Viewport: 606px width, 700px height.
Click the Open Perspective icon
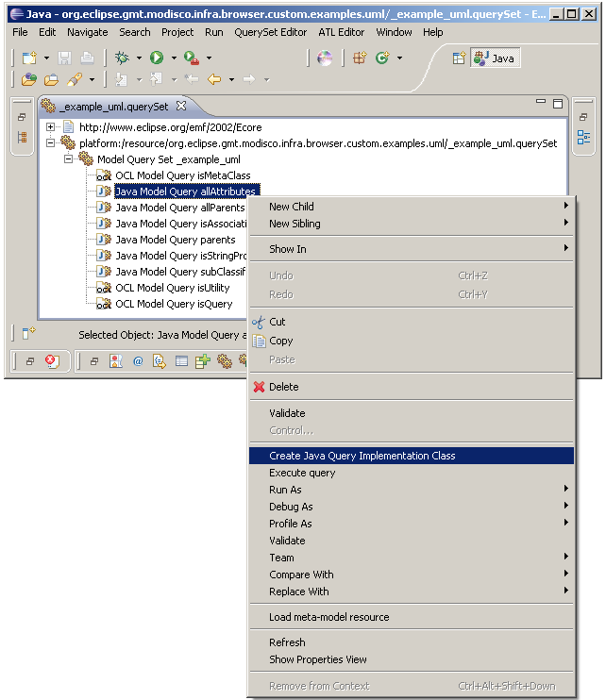tap(459, 58)
